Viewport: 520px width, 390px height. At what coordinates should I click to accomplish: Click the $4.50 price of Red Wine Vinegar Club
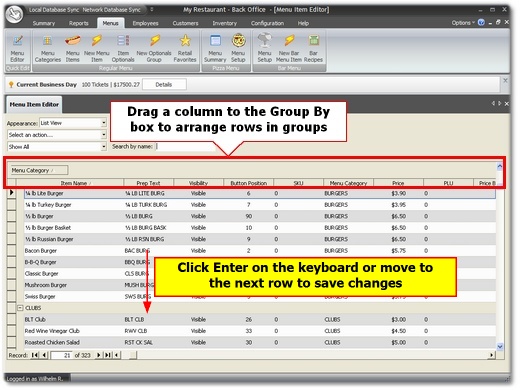(399, 331)
